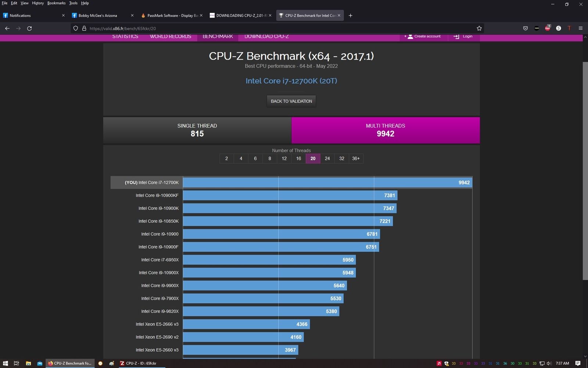Viewport: 588px width, 368px height.
Task: Select 2 threads filter
Action: 226,159
